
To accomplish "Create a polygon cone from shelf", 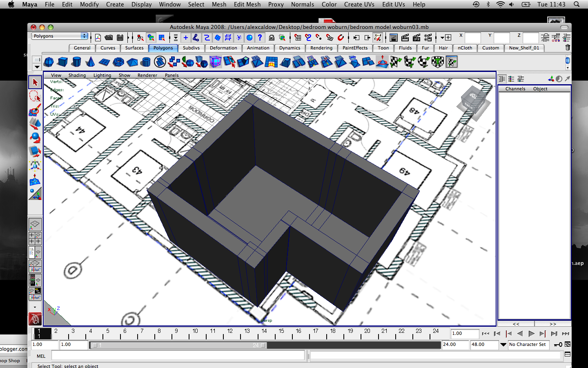I will [x=90, y=62].
